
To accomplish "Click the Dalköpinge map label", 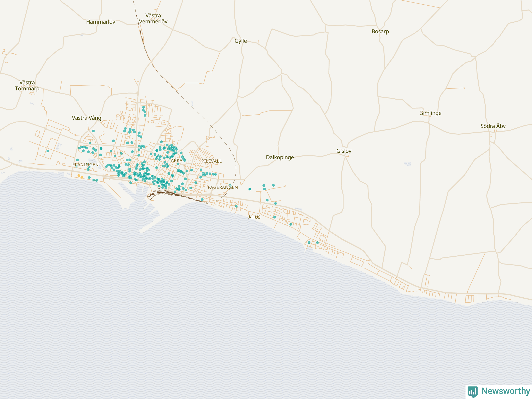I will [280, 157].
